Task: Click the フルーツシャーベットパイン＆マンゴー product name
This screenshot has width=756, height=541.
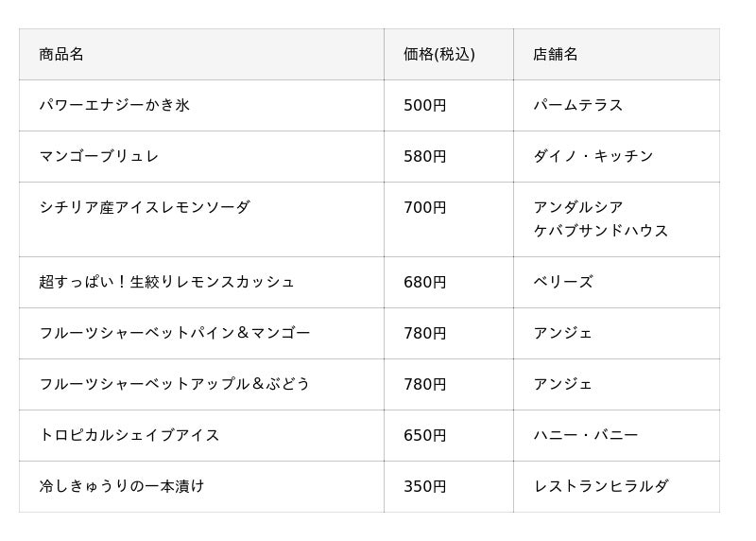Action: click(x=175, y=334)
